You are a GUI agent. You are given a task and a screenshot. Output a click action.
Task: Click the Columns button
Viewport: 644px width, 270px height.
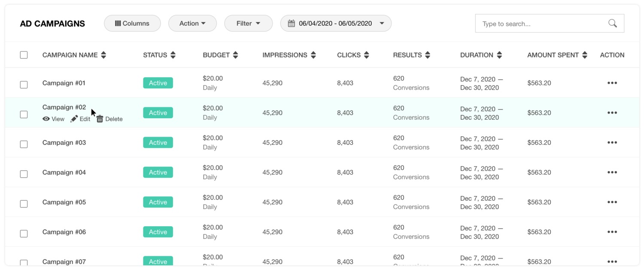132,24
